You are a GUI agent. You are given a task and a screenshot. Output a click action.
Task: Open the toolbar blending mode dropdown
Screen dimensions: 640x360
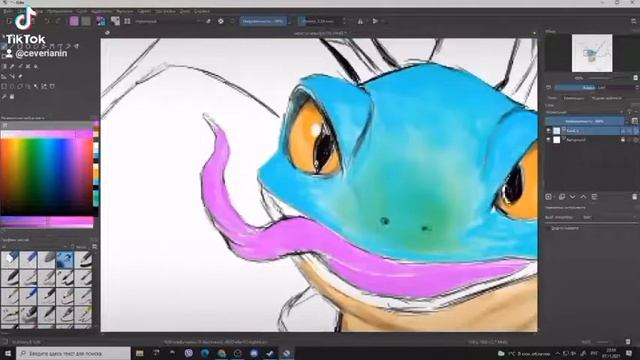click(x=168, y=21)
